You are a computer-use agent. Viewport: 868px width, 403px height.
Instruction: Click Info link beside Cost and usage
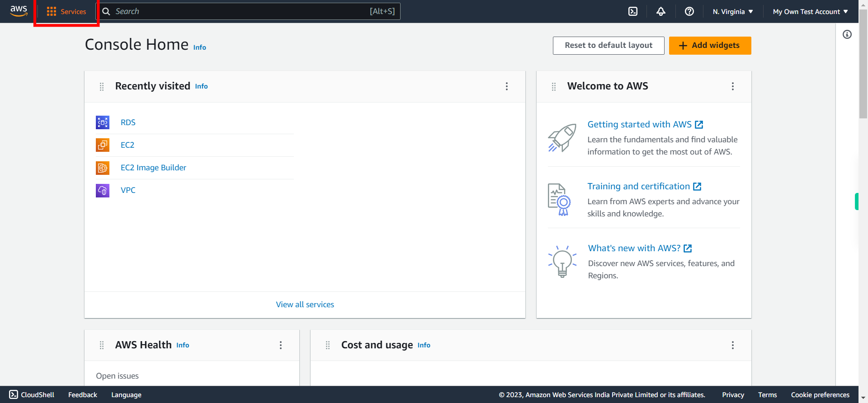tap(424, 345)
